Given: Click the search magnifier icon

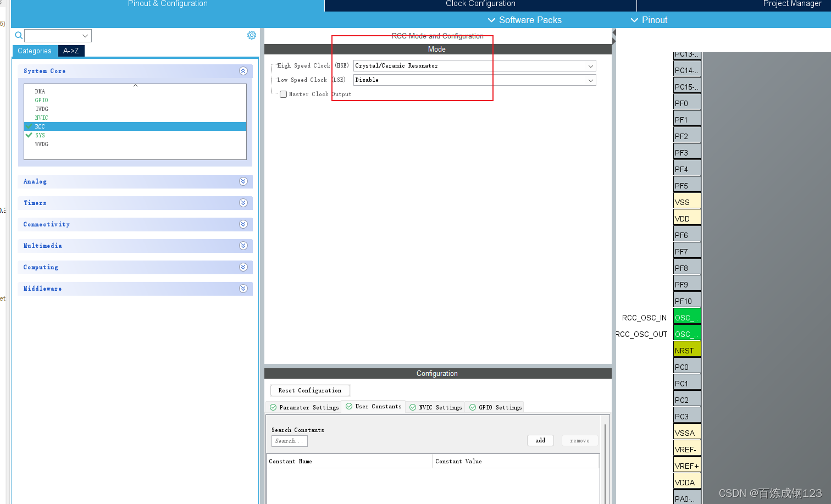Looking at the screenshot, I should pyautogui.click(x=19, y=36).
